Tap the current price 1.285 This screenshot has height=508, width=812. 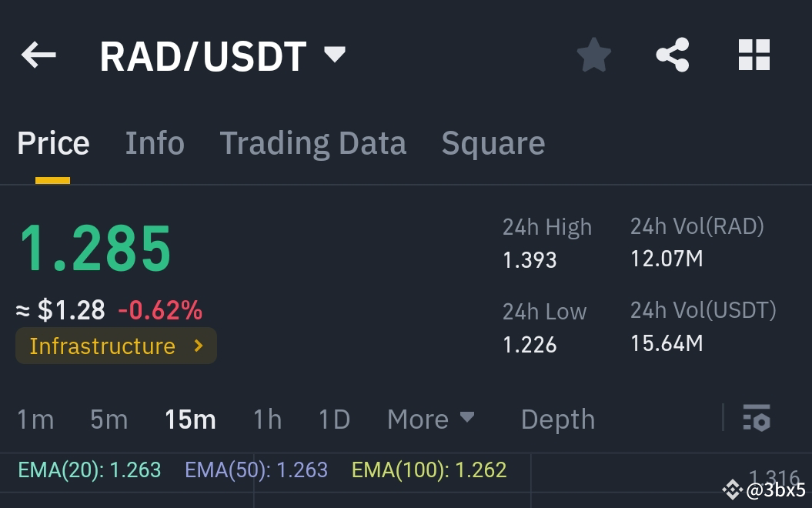[x=94, y=246]
